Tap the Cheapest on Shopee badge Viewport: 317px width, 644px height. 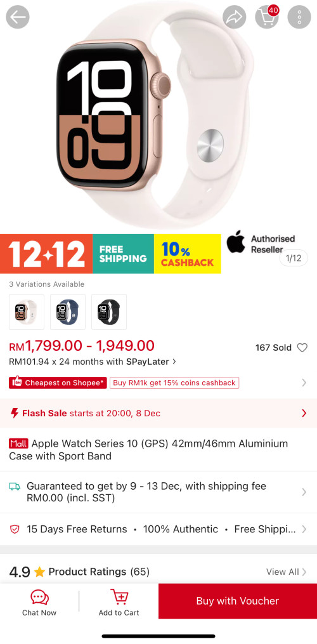coord(58,383)
